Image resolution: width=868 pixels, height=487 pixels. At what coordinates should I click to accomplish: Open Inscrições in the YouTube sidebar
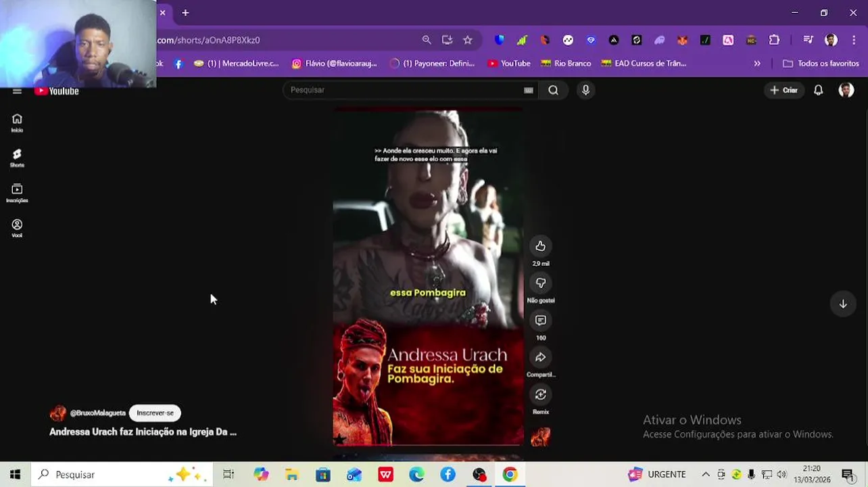(x=17, y=193)
